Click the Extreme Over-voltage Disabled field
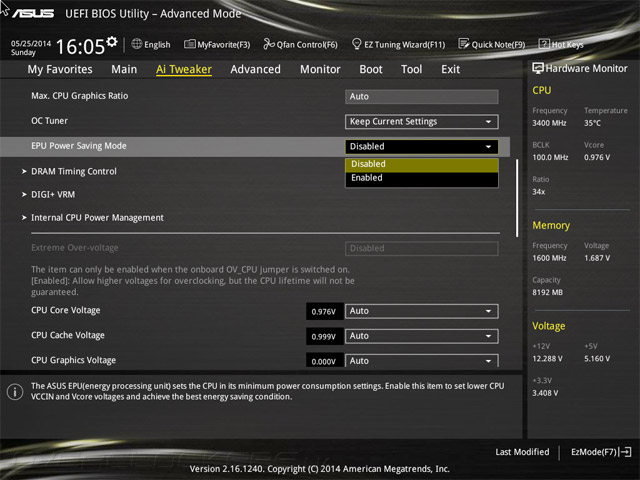The height and width of the screenshot is (480, 640). (x=422, y=249)
